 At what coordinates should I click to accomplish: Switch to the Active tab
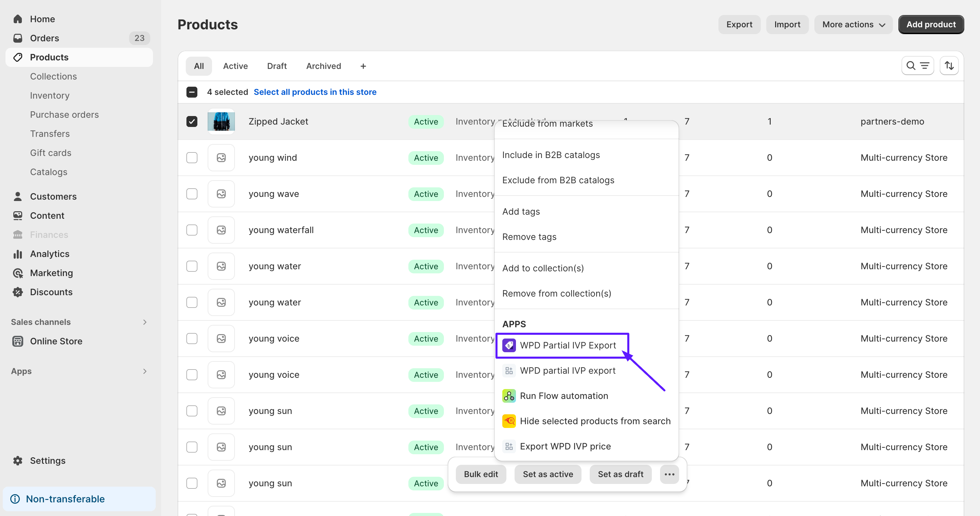235,66
